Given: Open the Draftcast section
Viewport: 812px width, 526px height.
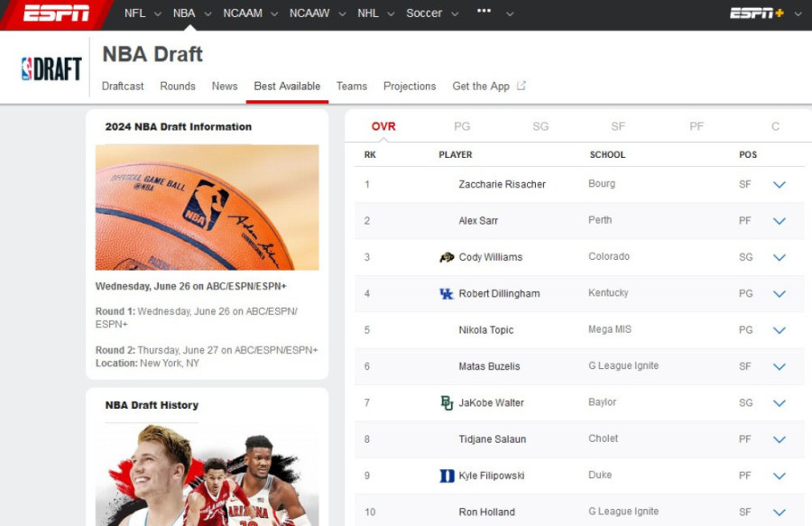Looking at the screenshot, I should point(122,86).
